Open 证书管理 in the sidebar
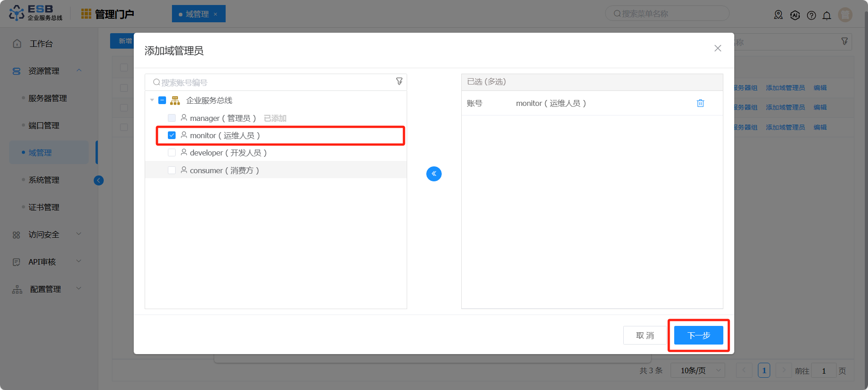 point(44,207)
